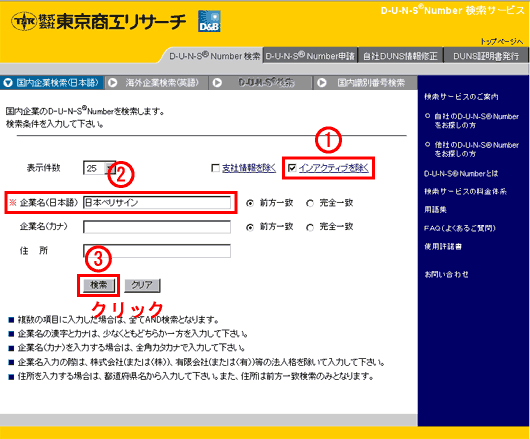Follow the トップページへ link

[x=502, y=42]
